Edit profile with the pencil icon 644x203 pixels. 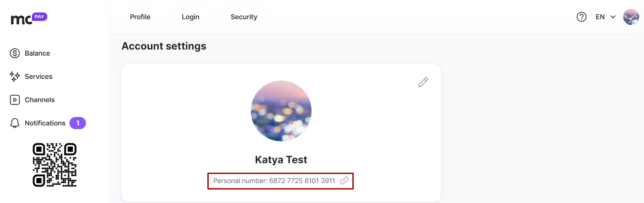423,82
